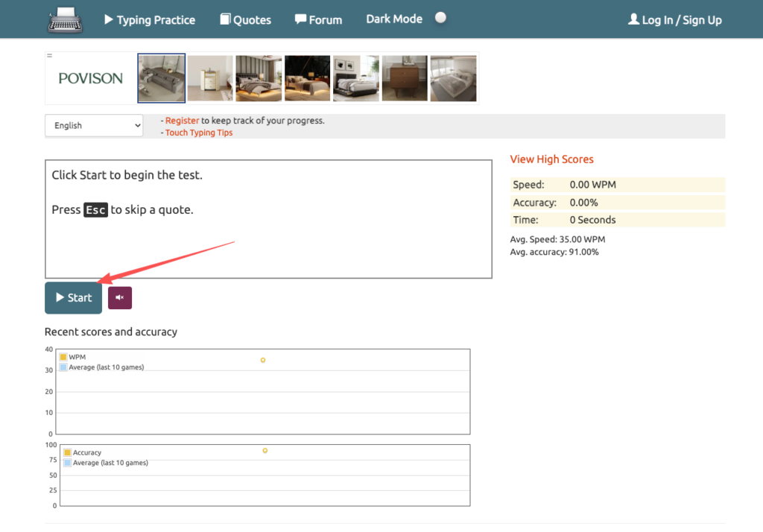The image size is (763, 532).
Task: Go to the Forum page
Action: [318, 20]
